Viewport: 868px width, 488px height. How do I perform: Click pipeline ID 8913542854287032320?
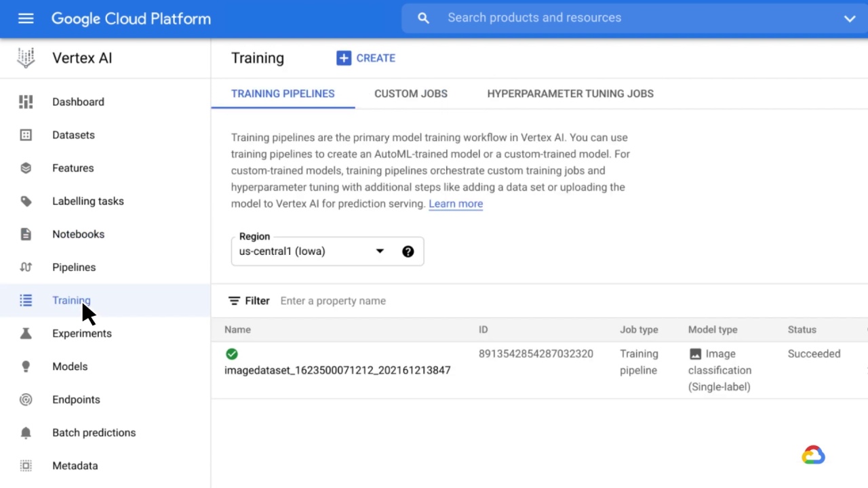(x=536, y=354)
